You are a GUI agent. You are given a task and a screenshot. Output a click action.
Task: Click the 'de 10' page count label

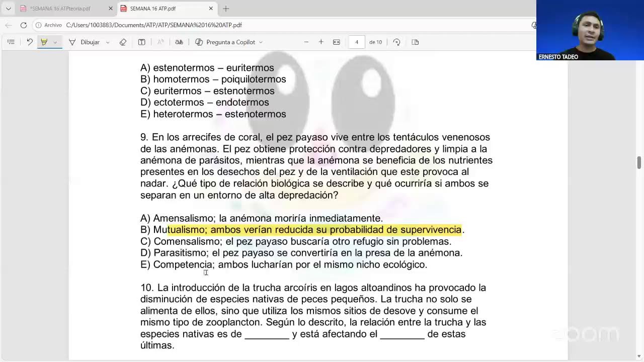pyautogui.click(x=375, y=42)
